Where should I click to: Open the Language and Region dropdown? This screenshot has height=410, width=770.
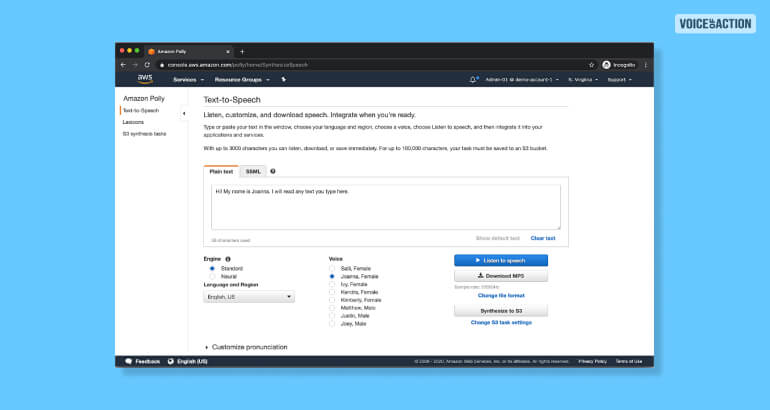coord(249,297)
